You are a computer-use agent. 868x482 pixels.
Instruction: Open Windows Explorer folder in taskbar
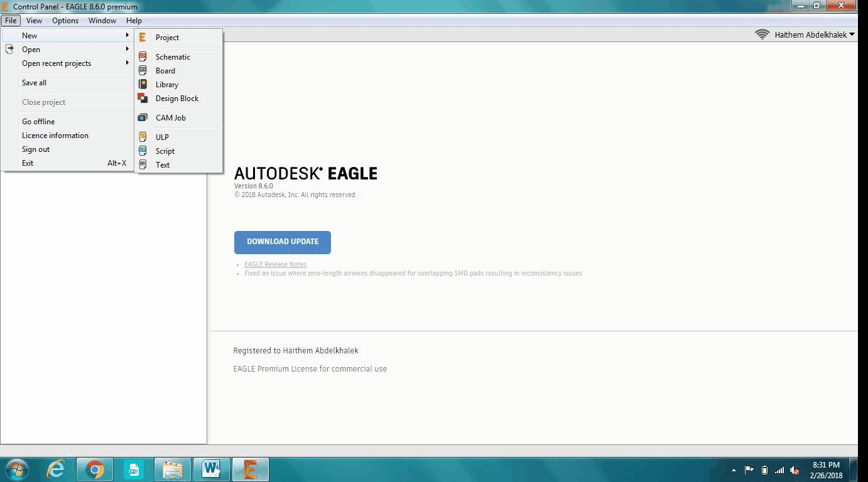pyautogui.click(x=172, y=469)
